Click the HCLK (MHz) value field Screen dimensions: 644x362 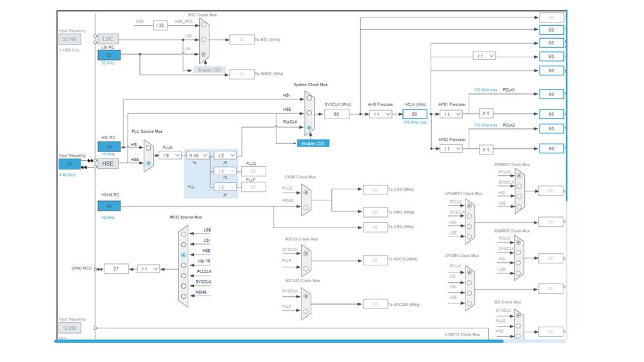[x=415, y=114]
